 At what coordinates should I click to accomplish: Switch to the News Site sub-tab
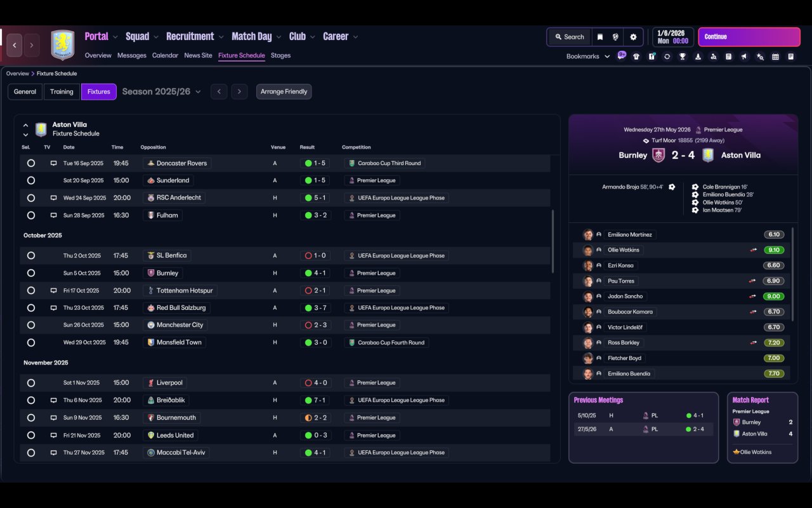pyautogui.click(x=198, y=55)
